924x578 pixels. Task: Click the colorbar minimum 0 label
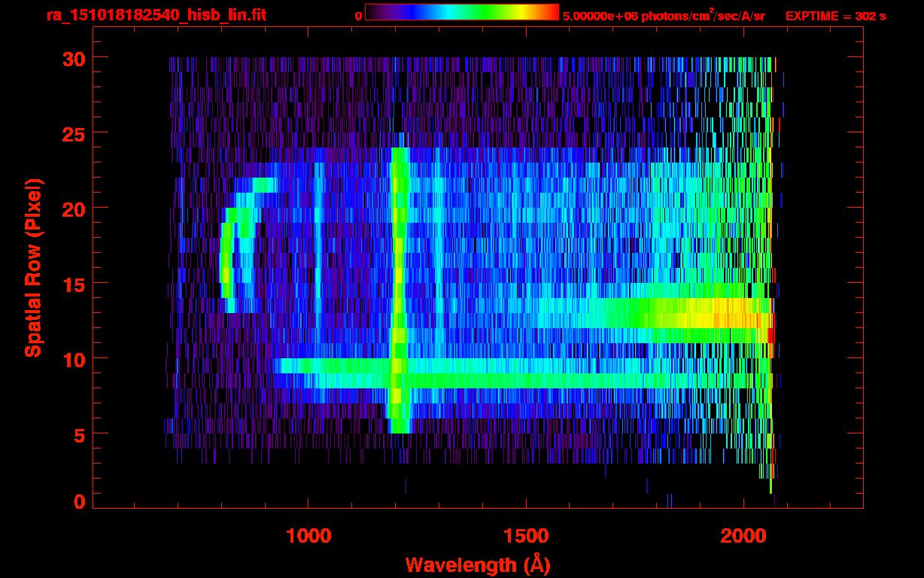358,17
